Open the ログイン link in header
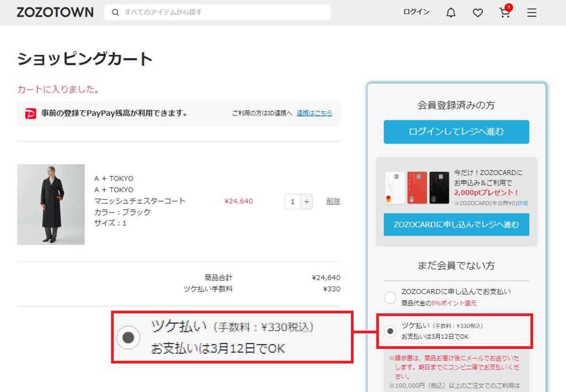Screen dimensions: 566x392 point(416,12)
